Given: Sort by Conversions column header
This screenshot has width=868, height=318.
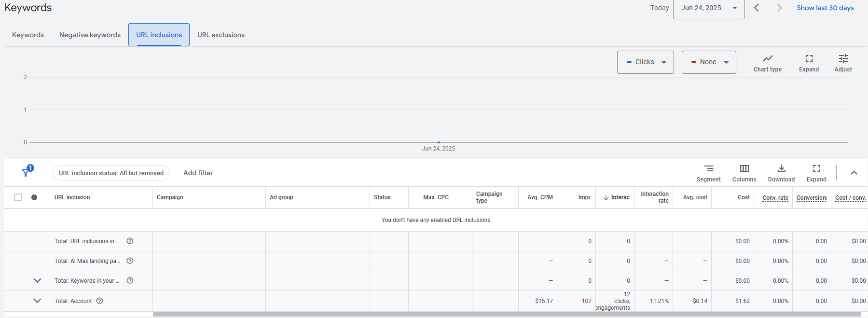Looking at the screenshot, I should pyautogui.click(x=812, y=198).
